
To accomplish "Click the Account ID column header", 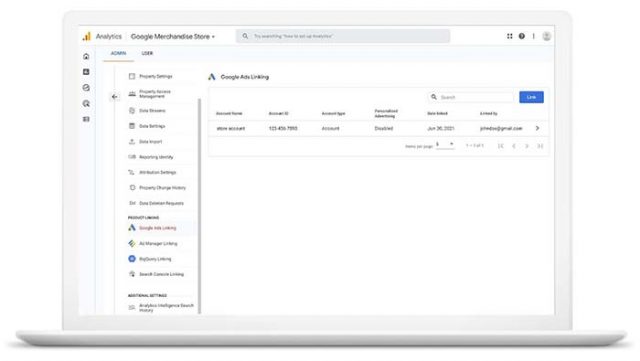I will 279,114.
